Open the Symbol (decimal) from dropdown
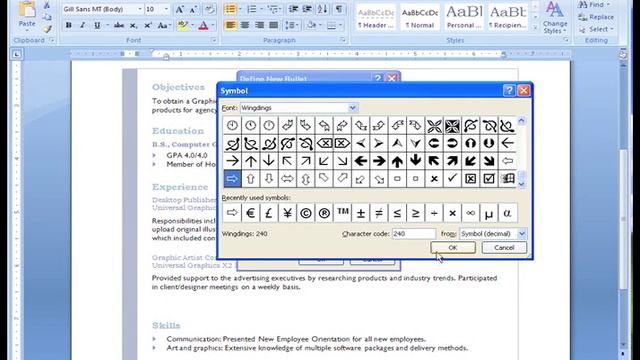Screen dimensions: 640x360 [x=522, y=233]
